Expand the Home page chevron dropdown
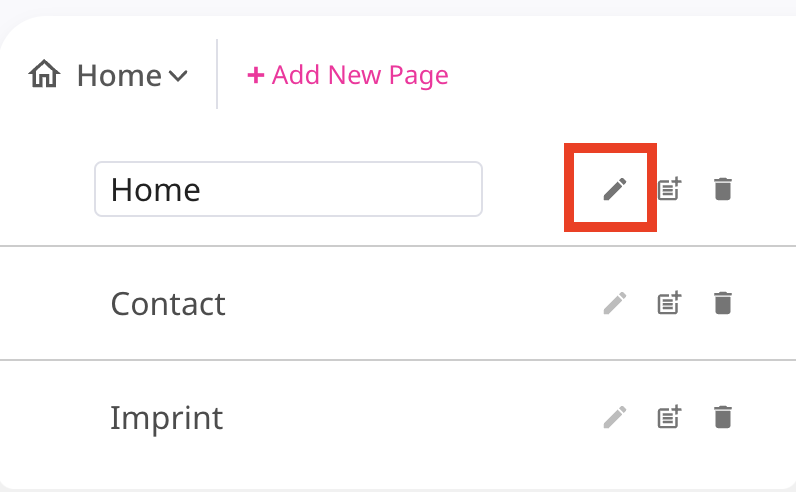The image size is (796, 492). click(x=178, y=76)
